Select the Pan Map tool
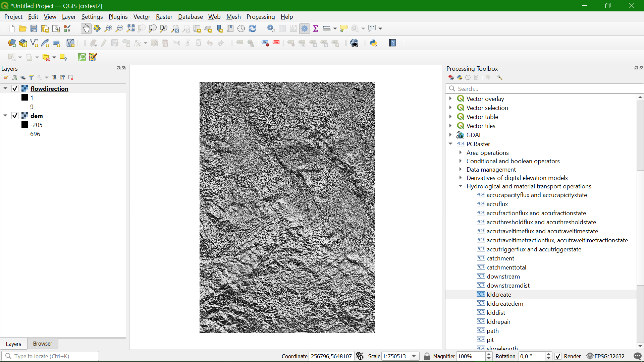Image resolution: width=644 pixels, height=362 pixels. pos(86,28)
